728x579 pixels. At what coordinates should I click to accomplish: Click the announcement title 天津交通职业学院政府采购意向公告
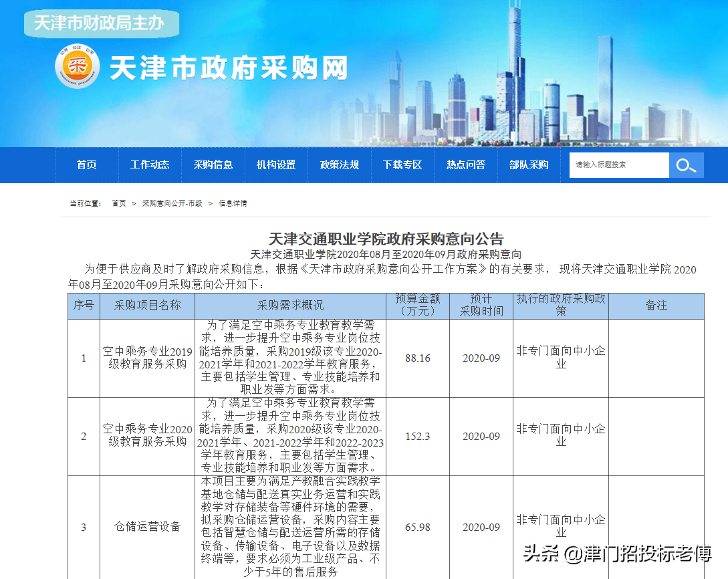[x=386, y=239]
